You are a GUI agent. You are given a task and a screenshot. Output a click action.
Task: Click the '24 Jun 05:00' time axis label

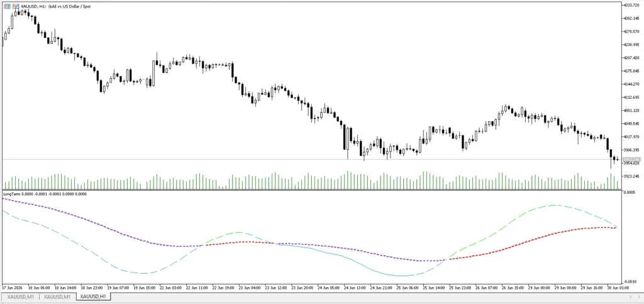(328, 288)
